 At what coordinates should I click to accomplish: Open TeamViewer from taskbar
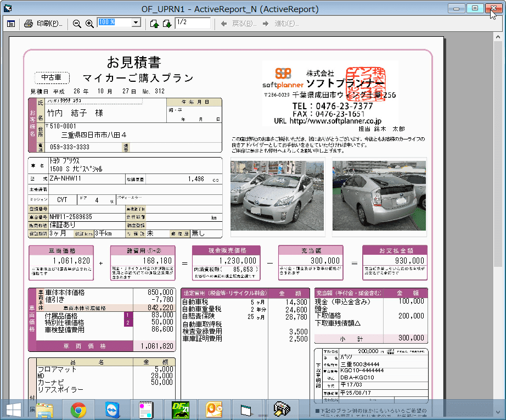(112, 410)
